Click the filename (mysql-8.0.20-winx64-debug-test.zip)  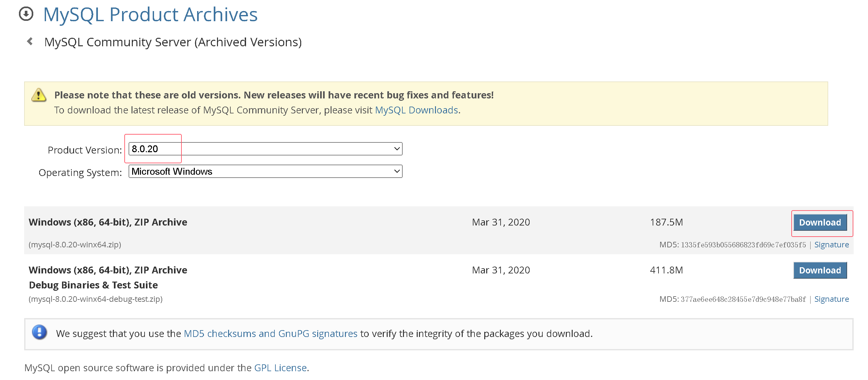click(96, 299)
